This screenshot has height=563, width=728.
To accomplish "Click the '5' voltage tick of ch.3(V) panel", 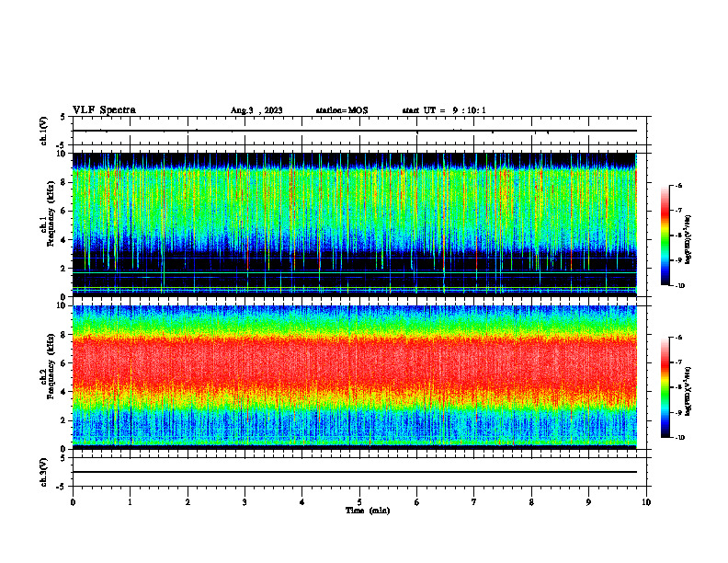I will click(x=63, y=458).
